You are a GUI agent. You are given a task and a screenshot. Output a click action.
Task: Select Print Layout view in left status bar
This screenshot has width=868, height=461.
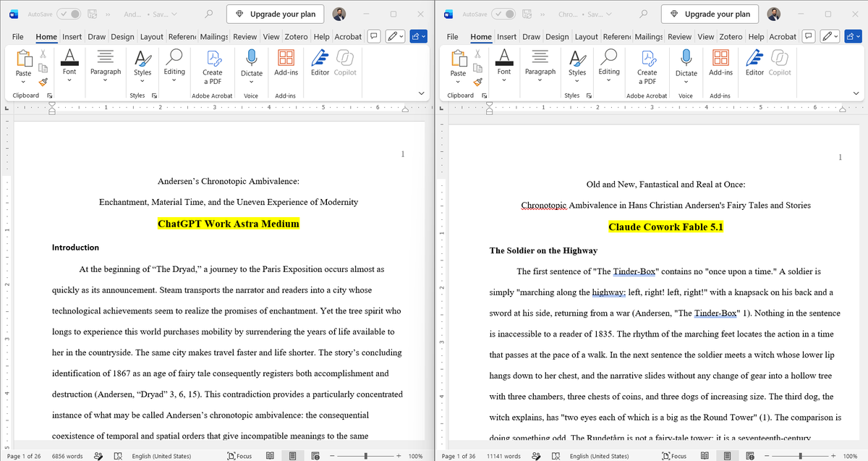tap(293, 456)
